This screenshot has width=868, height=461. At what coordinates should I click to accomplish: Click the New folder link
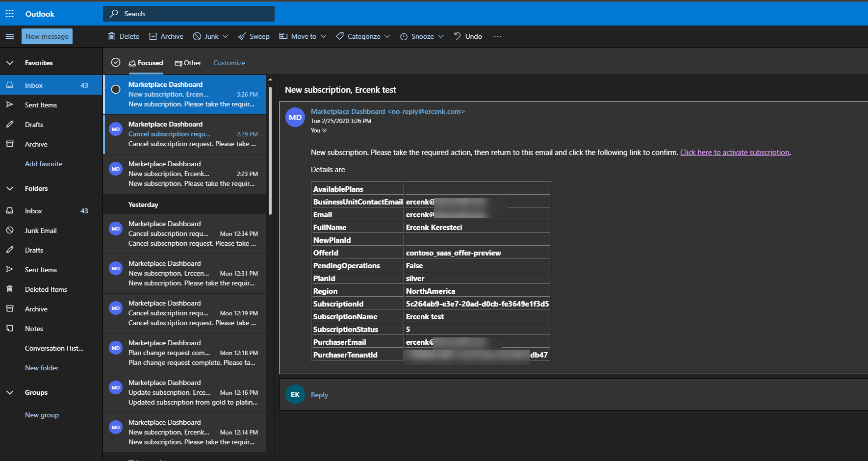[x=42, y=368]
